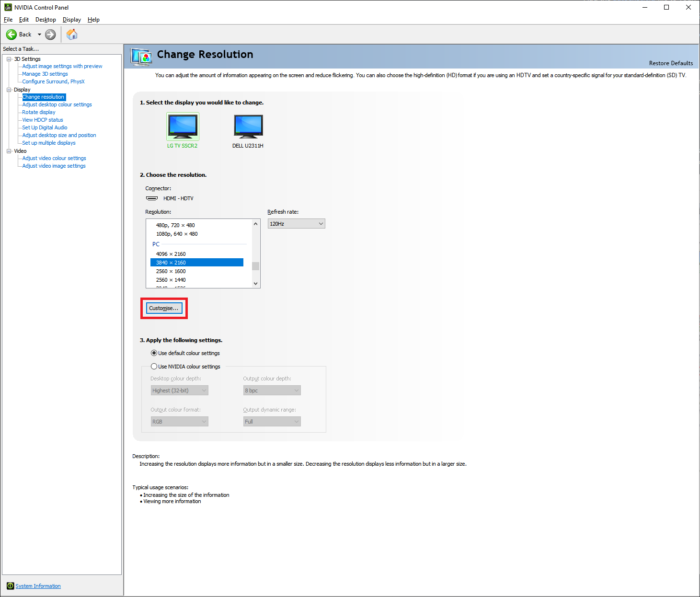Minimize the NVIDIA Control Panel window
The image size is (700, 597).
[x=645, y=7]
